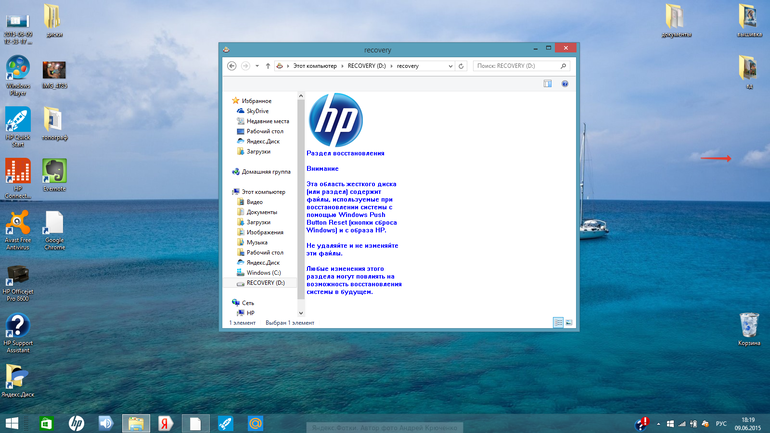The width and height of the screenshot is (770, 433).
Task: Open HP Support Assistant desktop icon
Action: (x=18, y=333)
